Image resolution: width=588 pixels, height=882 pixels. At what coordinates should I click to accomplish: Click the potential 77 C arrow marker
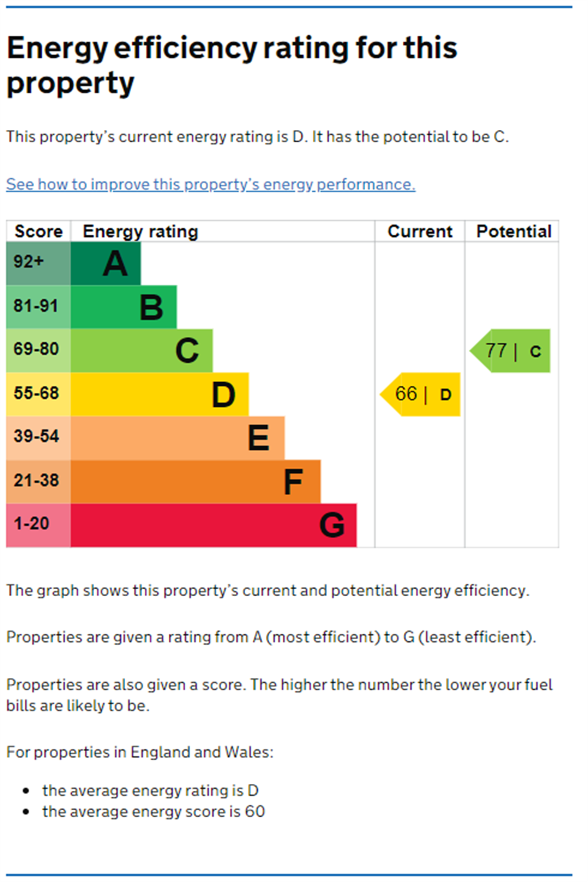510,350
